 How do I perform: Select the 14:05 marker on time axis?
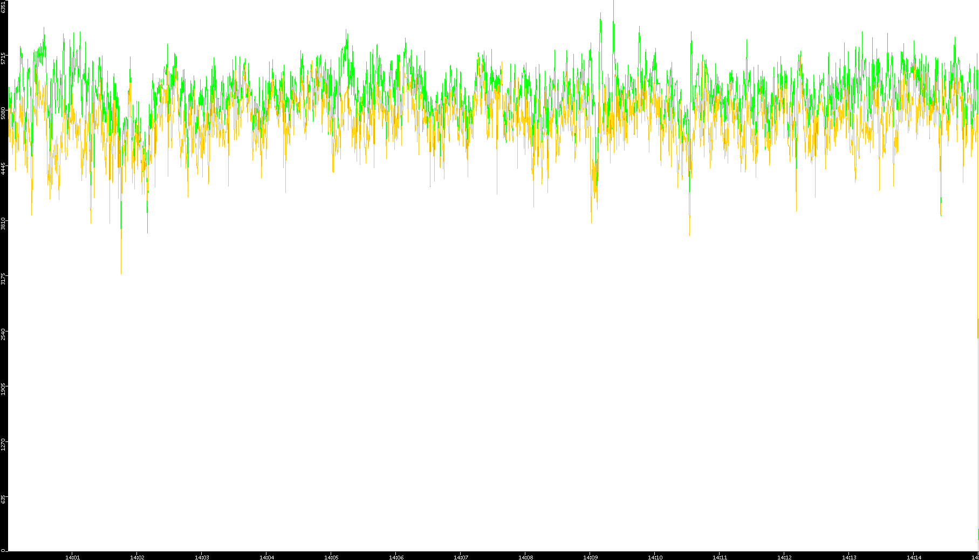(331, 557)
